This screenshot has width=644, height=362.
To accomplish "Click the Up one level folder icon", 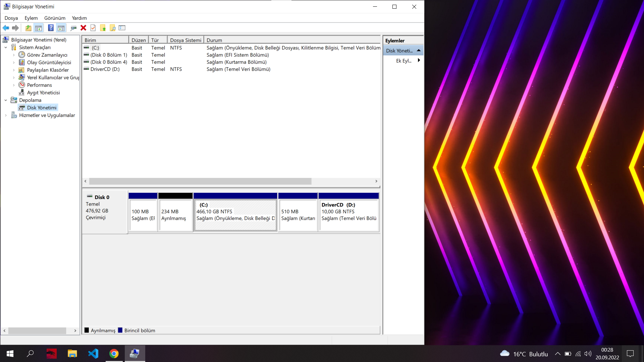I will pyautogui.click(x=29, y=28).
